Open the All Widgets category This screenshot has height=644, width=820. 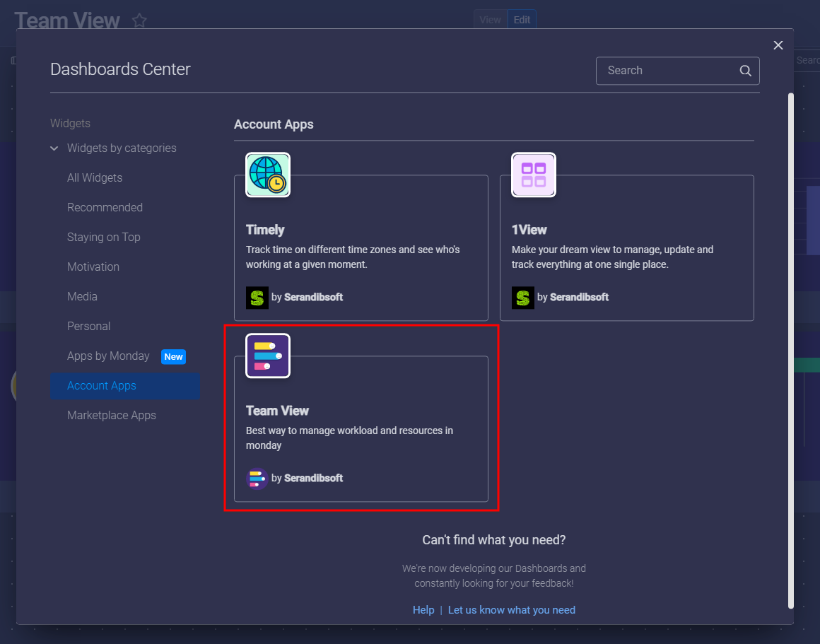(x=95, y=178)
